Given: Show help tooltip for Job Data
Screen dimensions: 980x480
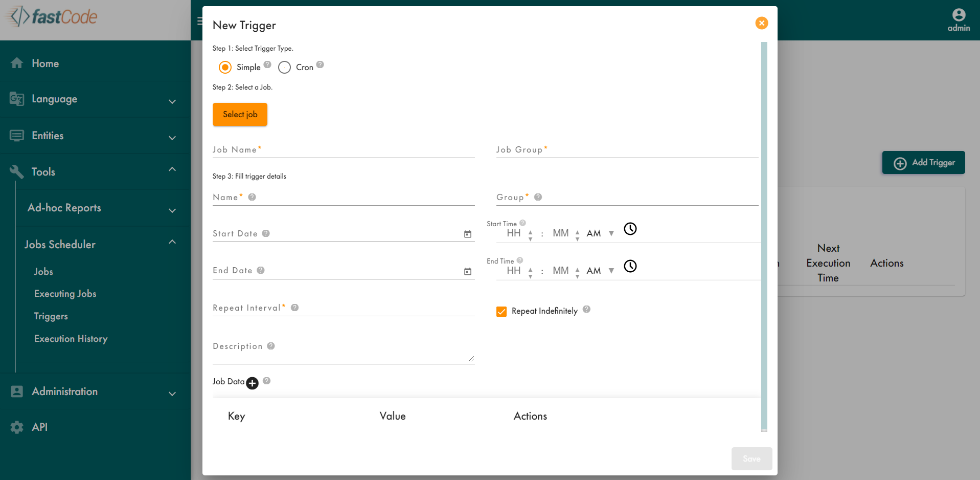Looking at the screenshot, I should [266, 381].
